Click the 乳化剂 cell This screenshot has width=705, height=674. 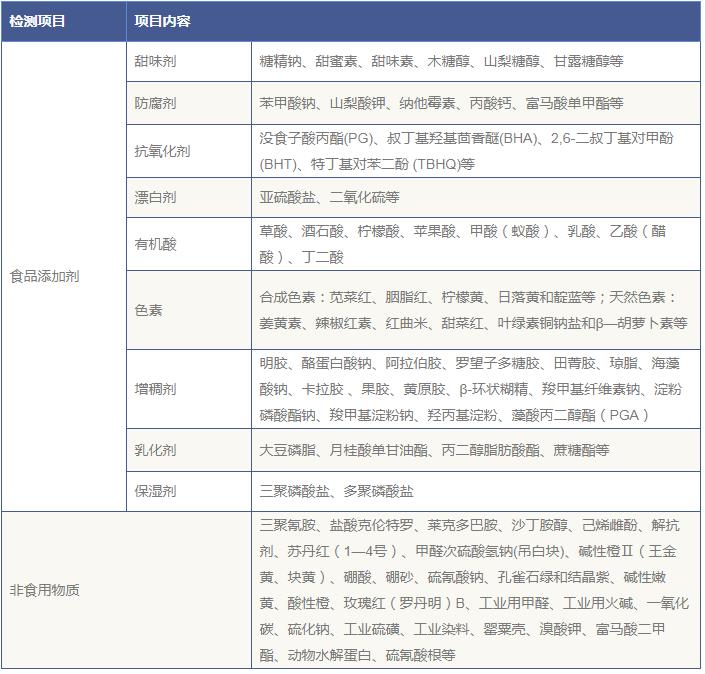156,450
